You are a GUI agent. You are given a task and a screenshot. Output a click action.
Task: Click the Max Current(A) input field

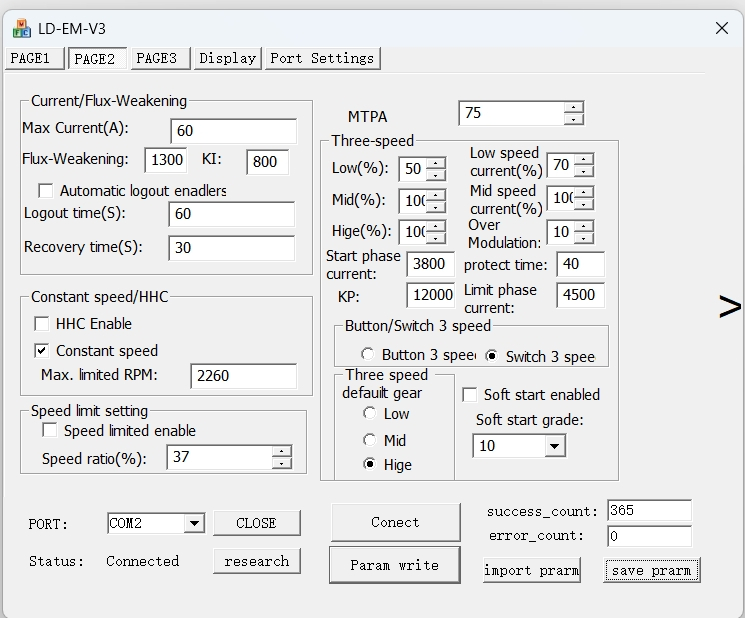[x=233, y=131]
